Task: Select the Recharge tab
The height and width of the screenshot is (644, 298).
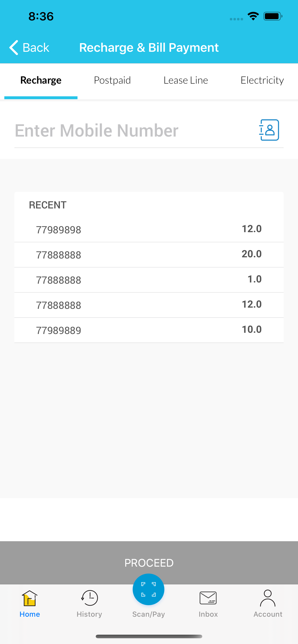Action: coord(41,80)
